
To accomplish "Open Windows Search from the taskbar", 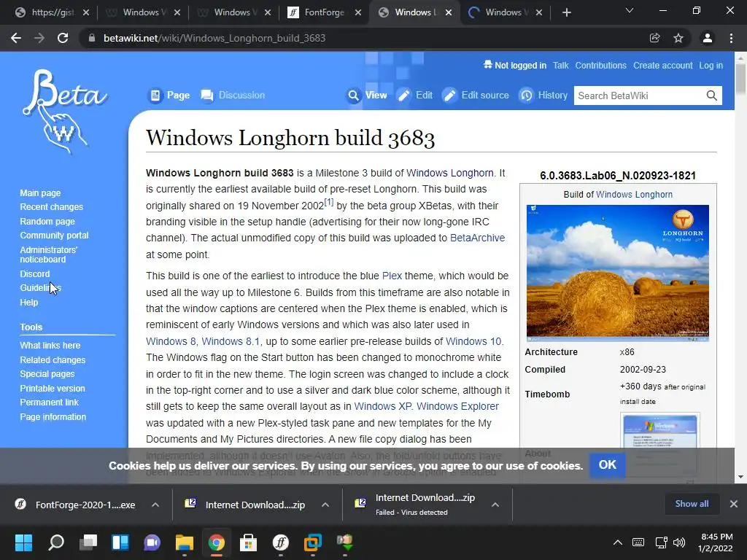I will 56,542.
